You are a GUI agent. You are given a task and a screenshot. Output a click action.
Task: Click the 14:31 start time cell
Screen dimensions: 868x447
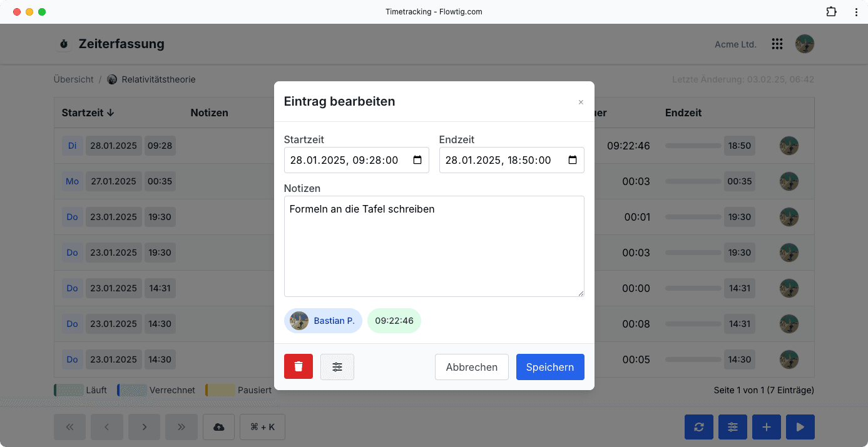[160, 288]
